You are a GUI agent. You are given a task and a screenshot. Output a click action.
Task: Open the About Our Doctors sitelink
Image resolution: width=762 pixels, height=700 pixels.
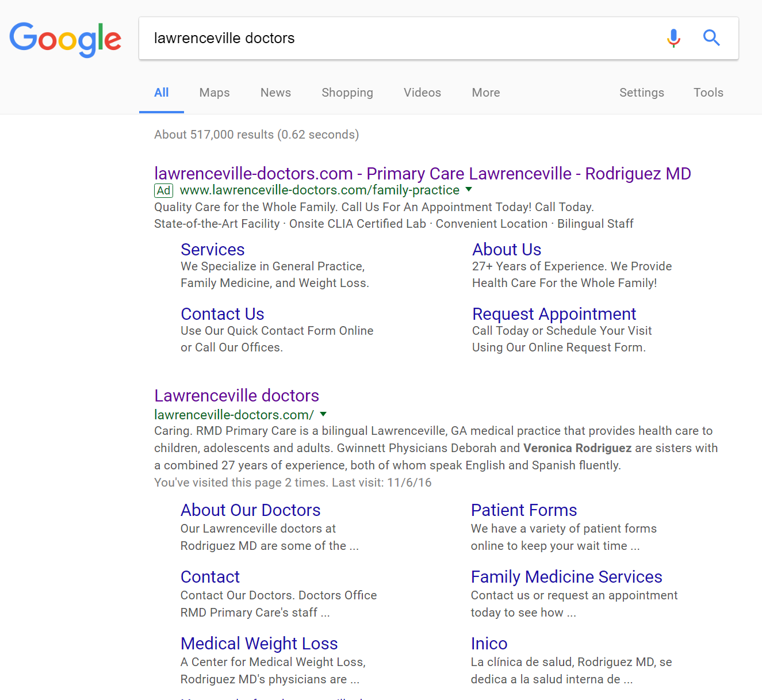click(x=251, y=510)
